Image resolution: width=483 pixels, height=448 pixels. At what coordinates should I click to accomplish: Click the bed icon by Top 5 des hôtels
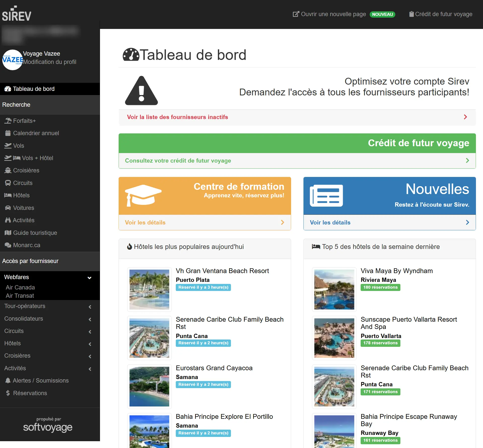pyautogui.click(x=316, y=247)
